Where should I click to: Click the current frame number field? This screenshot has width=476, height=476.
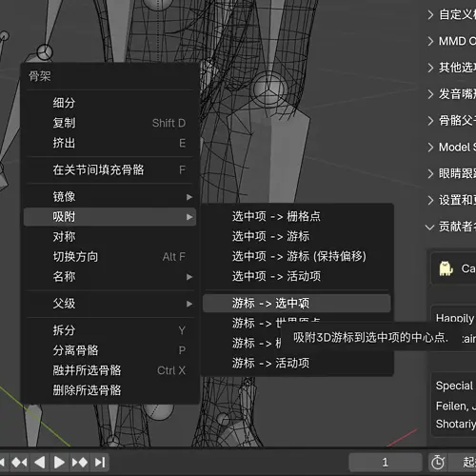tap(386, 463)
